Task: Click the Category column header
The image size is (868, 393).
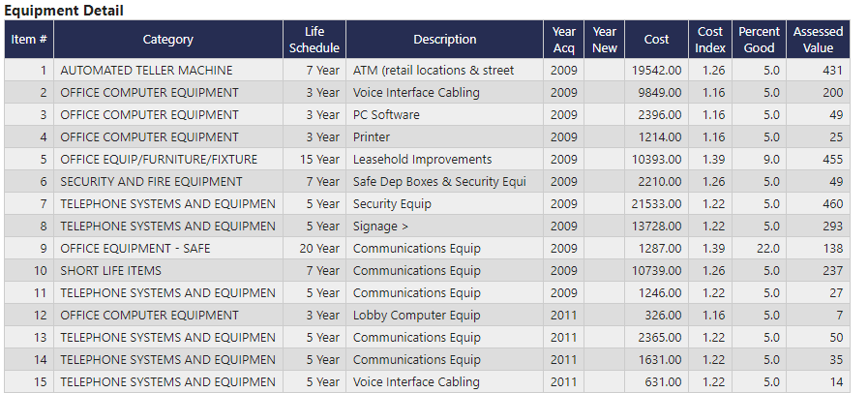Action: click(167, 40)
